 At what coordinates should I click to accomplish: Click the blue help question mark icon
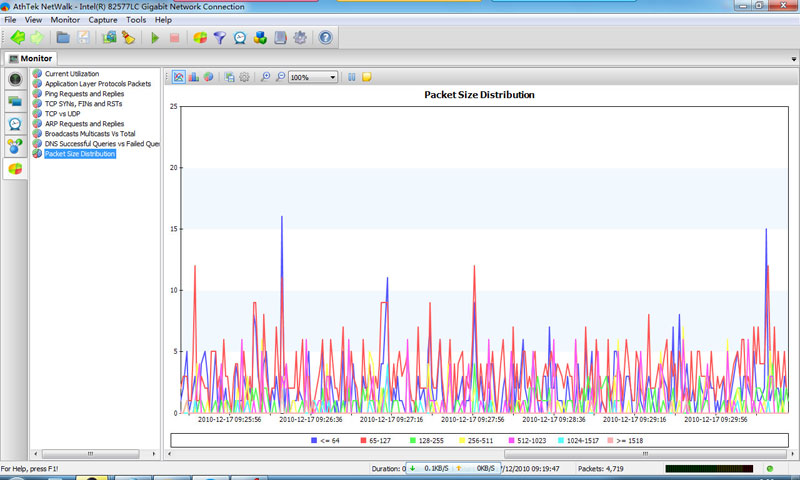pos(324,38)
